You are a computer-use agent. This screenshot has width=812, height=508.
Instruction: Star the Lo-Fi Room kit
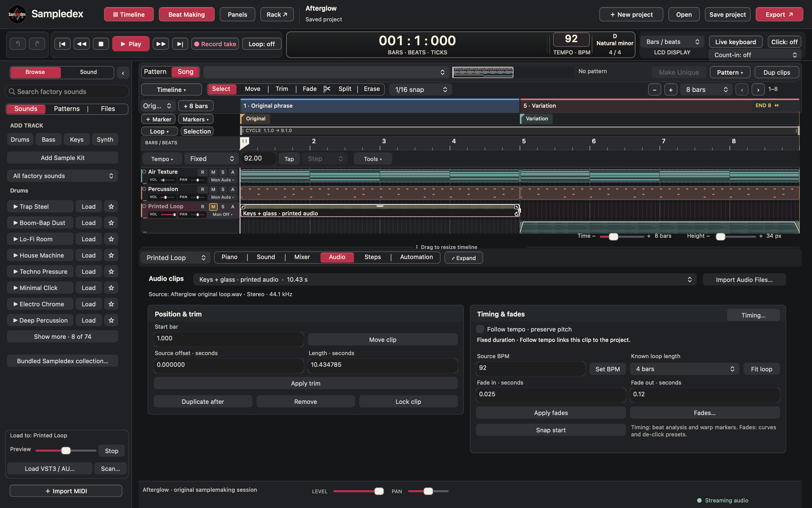pyautogui.click(x=111, y=239)
